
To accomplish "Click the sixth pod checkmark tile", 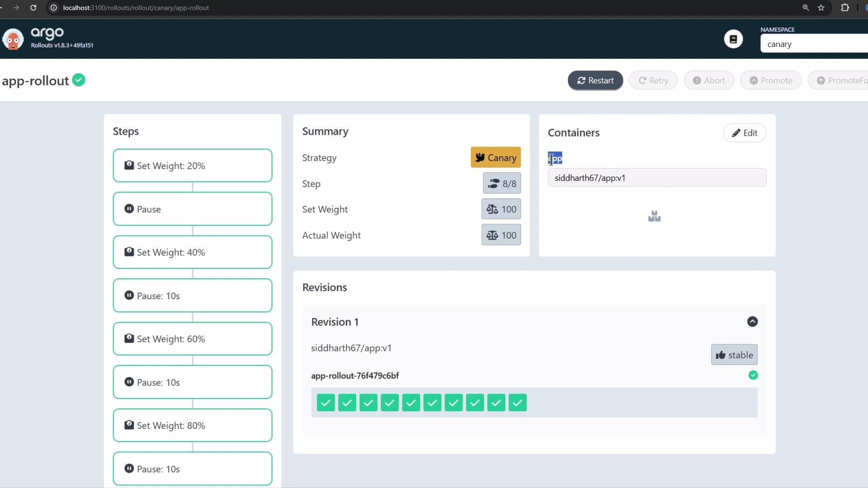I will [x=432, y=403].
